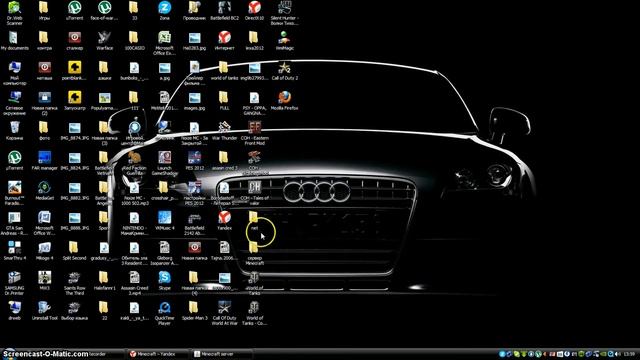Open the PSY - OPPA GANGNAM audio file
640x360 pixels.
[254, 103]
